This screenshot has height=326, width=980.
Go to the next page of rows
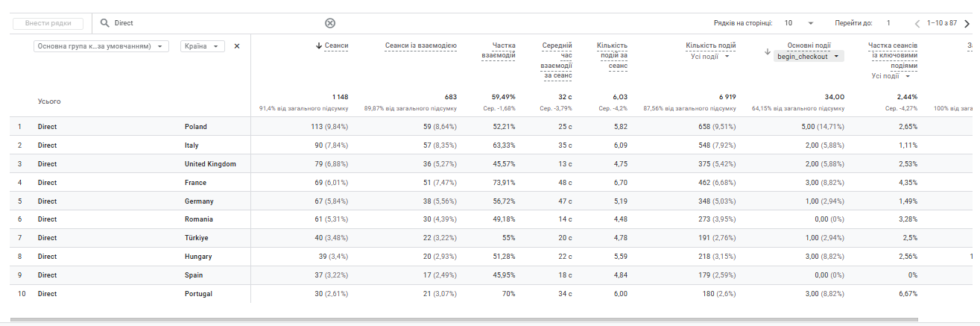tap(967, 23)
